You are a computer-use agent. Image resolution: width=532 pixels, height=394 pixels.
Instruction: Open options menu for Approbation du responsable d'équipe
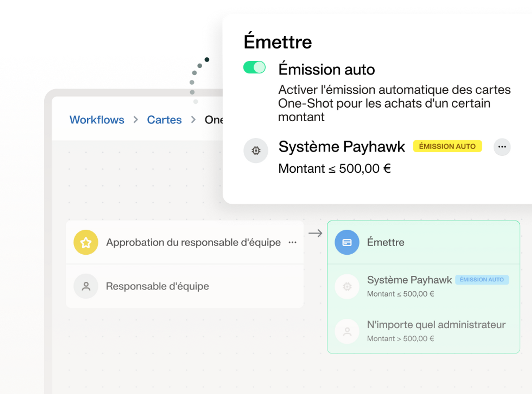pos(293,242)
